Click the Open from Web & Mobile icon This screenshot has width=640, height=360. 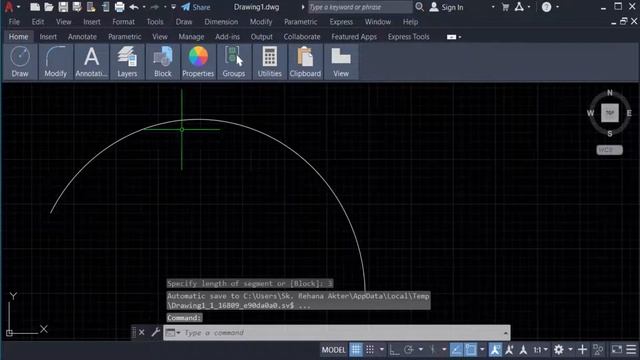click(x=91, y=7)
